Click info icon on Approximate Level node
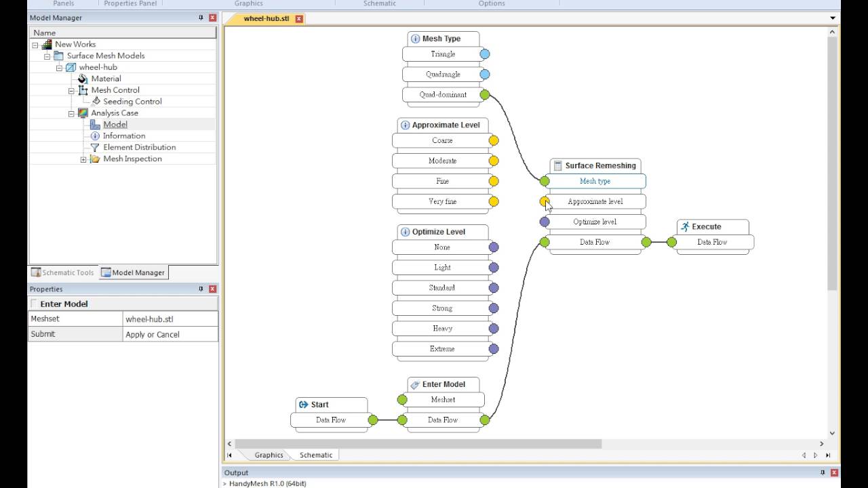Viewport: 868px width, 488px height. [405, 125]
